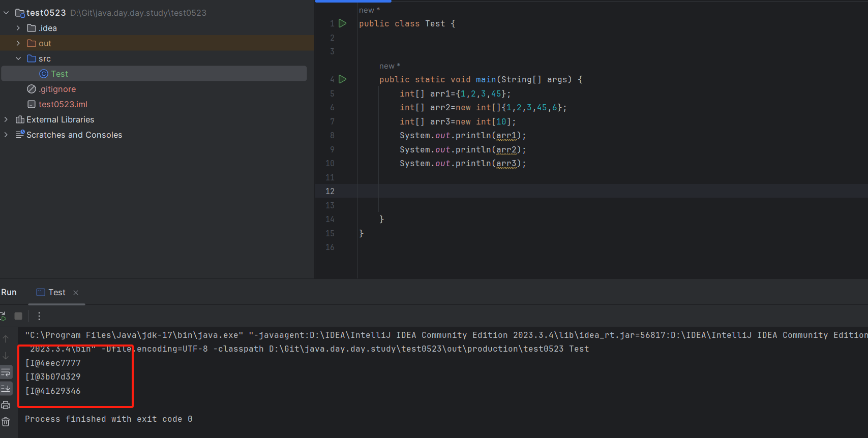868x438 pixels.
Task: Click the Stop process square icon
Action: click(x=18, y=316)
